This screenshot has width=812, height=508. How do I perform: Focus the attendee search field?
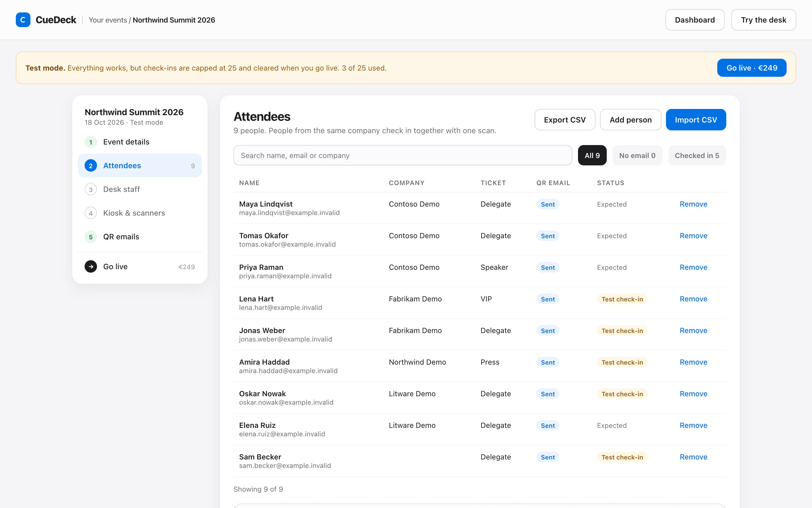point(403,155)
